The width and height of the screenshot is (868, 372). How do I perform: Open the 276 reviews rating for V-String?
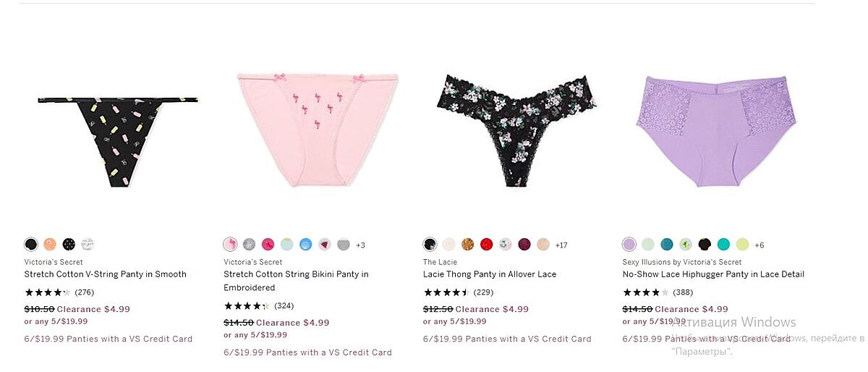coord(59,292)
